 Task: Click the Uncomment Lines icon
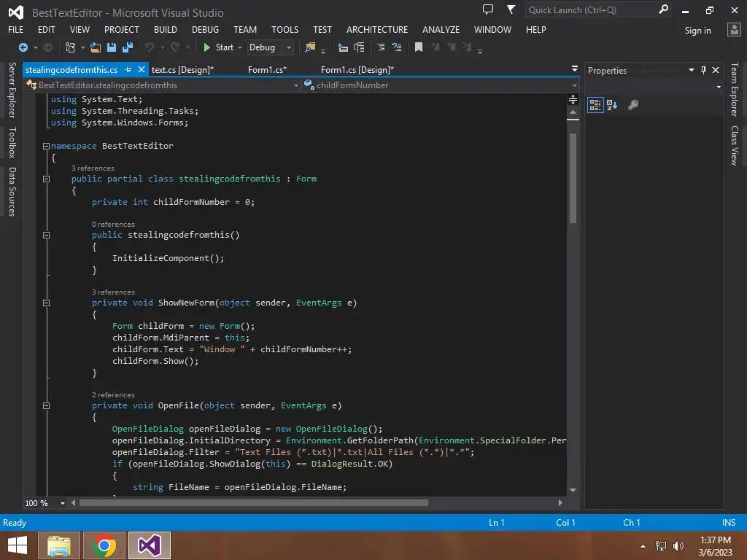pyautogui.click(x=397, y=47)
